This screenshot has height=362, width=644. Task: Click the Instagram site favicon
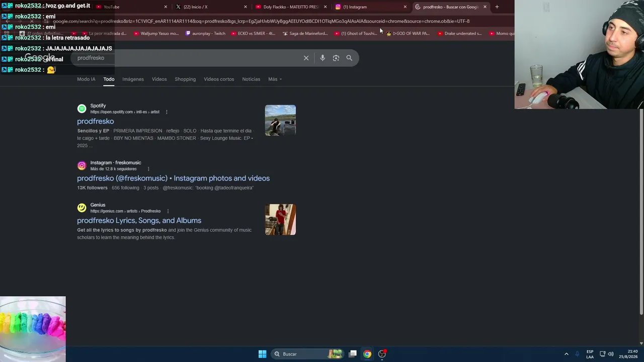(82, 165)
